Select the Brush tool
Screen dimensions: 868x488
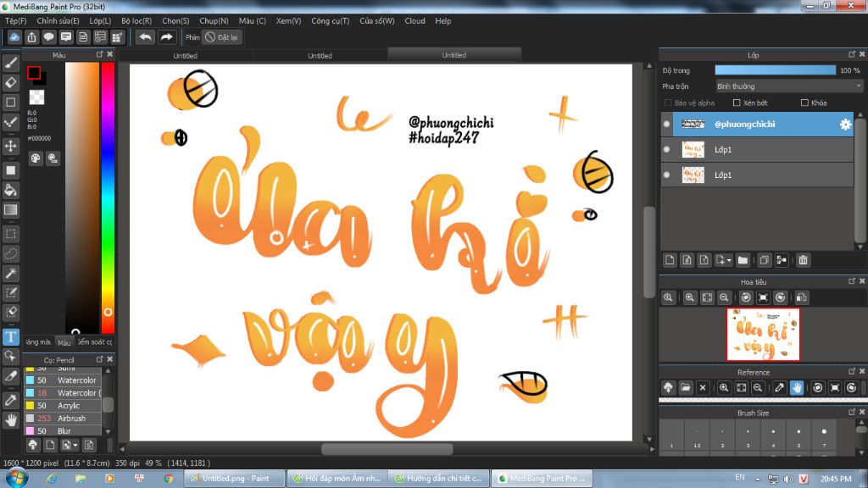tap(10, 63)
